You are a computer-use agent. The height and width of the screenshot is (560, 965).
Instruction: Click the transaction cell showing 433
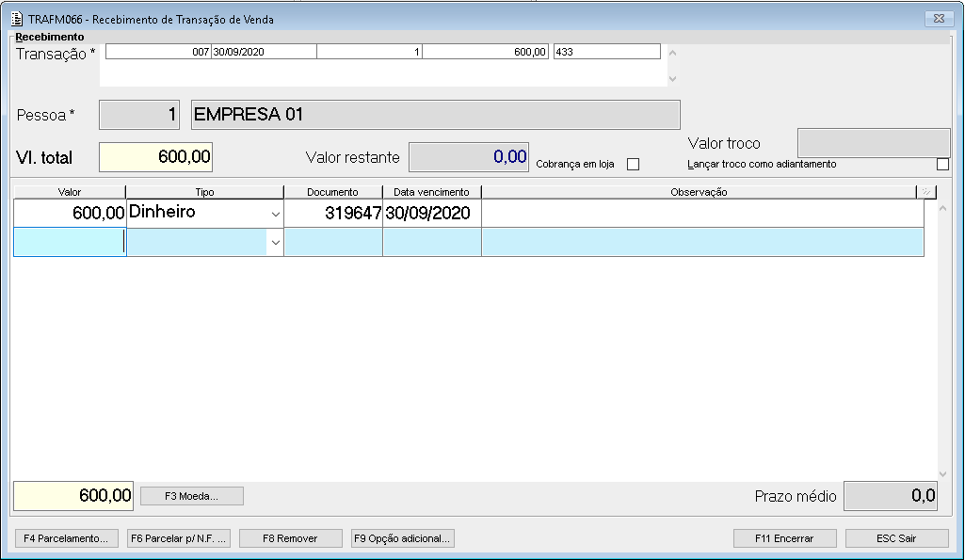point(607,52)
